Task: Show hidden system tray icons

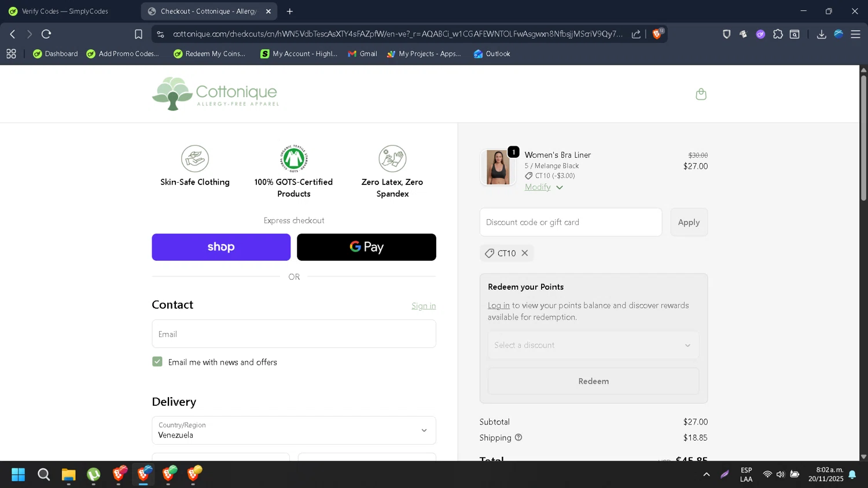Action: coord(707,475)
